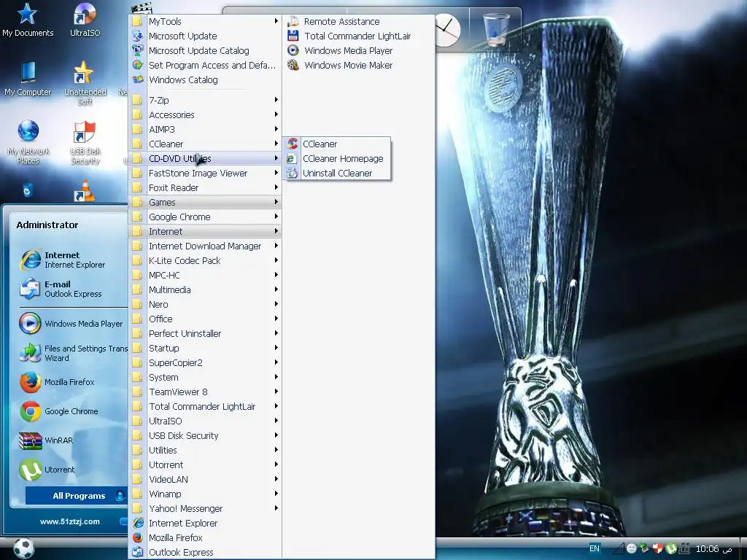Open My Network Places desktop icon
The height and width of the screenshot is (560, 747).
[x=28, y=142]
